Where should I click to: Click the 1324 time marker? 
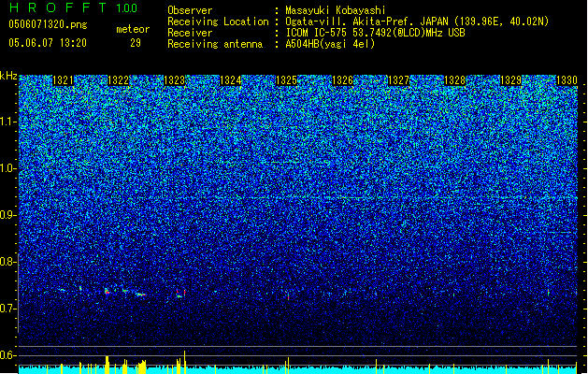pyautogui.click(x=231, y=80)
